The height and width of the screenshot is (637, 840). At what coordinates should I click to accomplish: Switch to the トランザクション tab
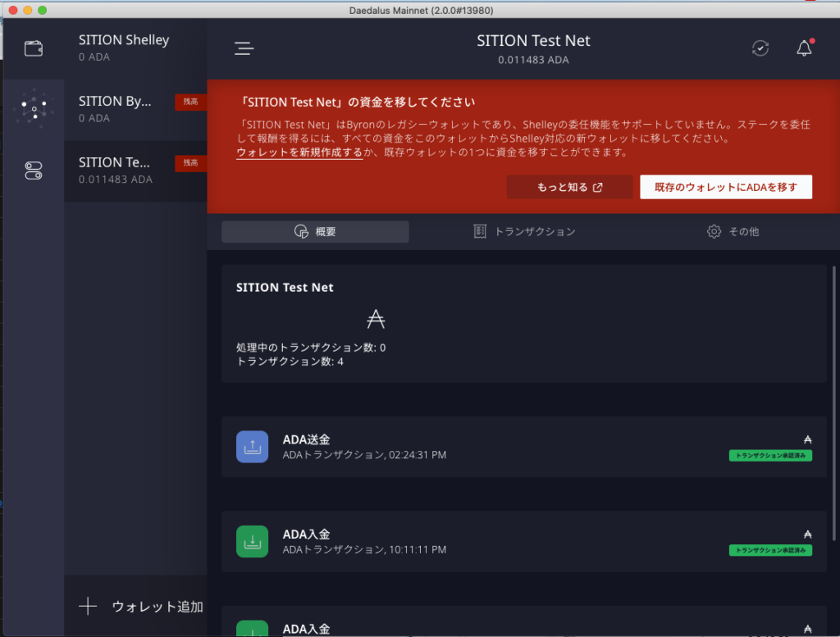pyautogui.click(x=525, y=232)
